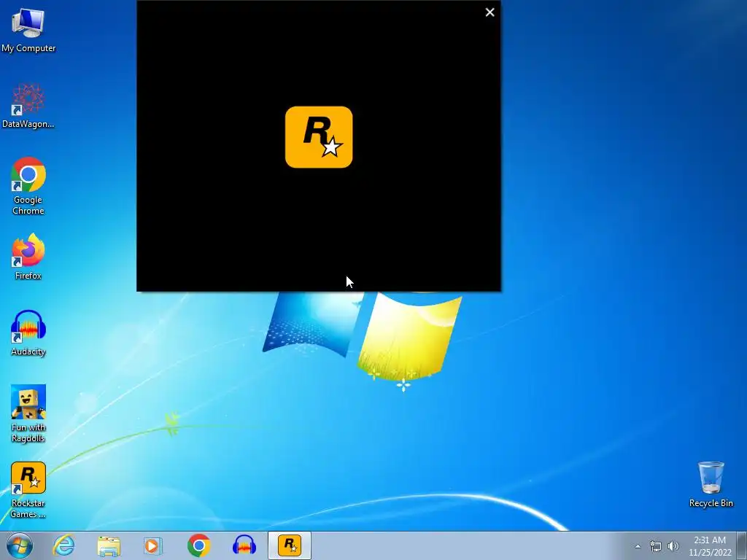Open Windows Media Player from taskbar
The height and width of the screenshot is (560, 747).
tap(153, 545)
